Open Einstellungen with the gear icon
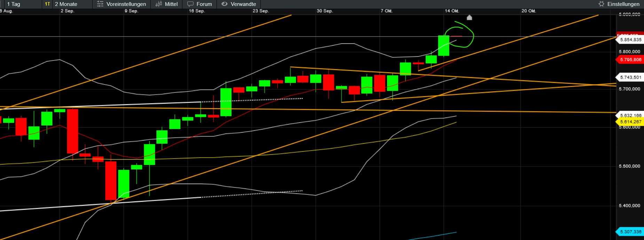The image size is (644, 240). pos(601,4)
